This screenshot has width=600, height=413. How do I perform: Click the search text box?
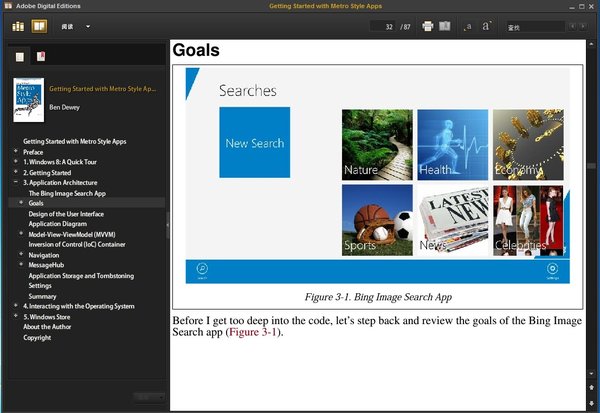535,26
